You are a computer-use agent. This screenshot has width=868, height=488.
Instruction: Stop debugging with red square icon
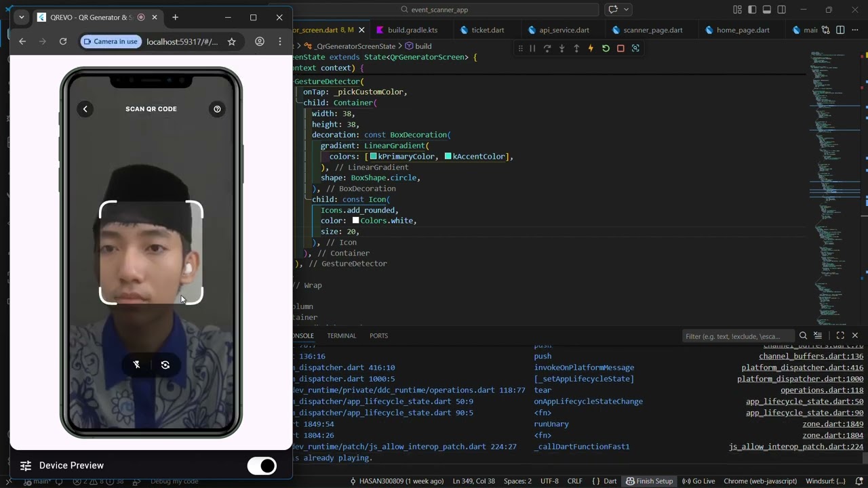point(620,48)
